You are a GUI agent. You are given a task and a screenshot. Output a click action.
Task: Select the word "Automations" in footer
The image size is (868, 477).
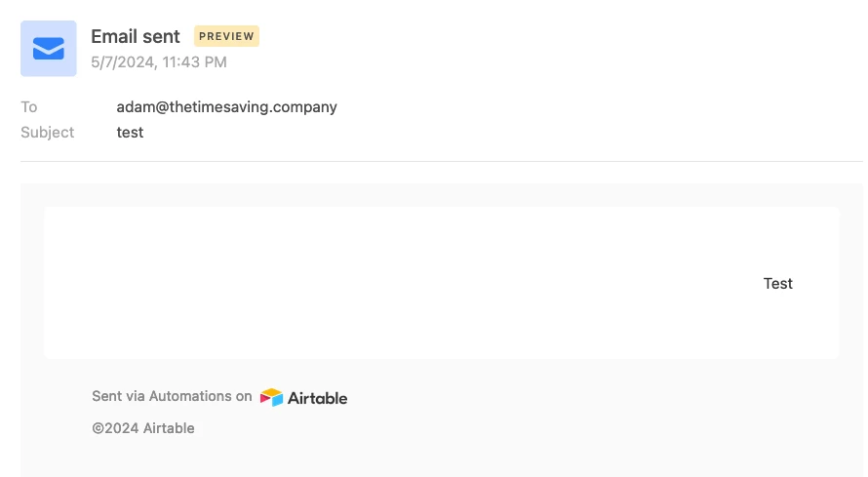pos(190,396)
